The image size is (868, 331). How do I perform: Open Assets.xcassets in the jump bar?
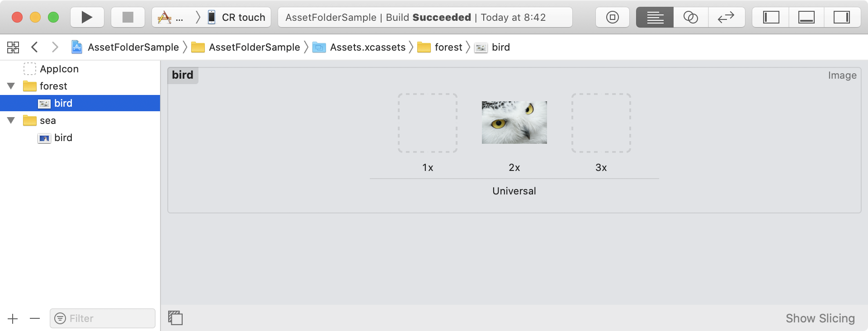pos(367,47)
